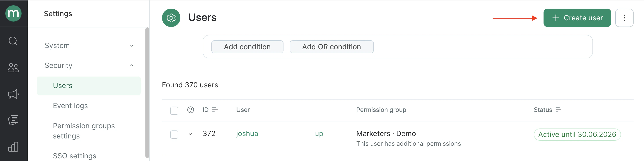Sort by the Status column icon
This screenshot has width=644, height=161.
pyautogui.click(x=558, y=110)
